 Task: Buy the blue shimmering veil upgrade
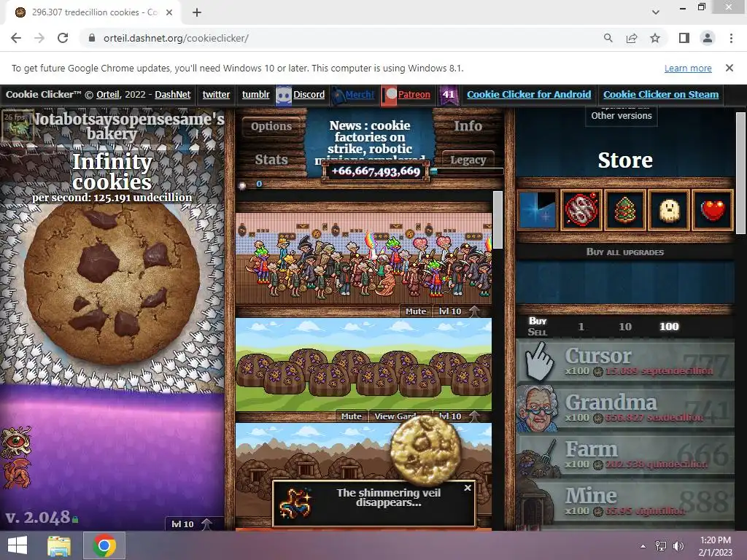(538, 209)
